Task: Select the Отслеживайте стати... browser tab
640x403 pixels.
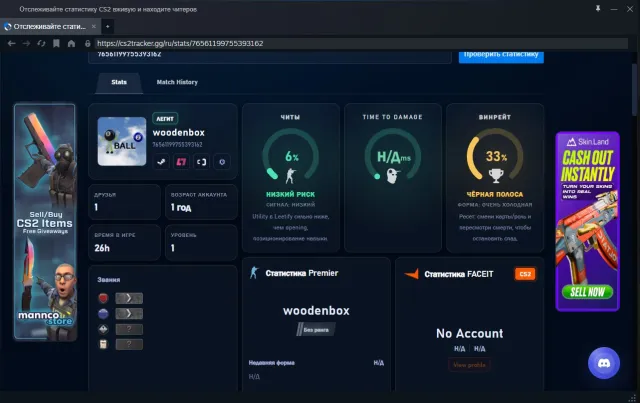Action: pos(50,27)
